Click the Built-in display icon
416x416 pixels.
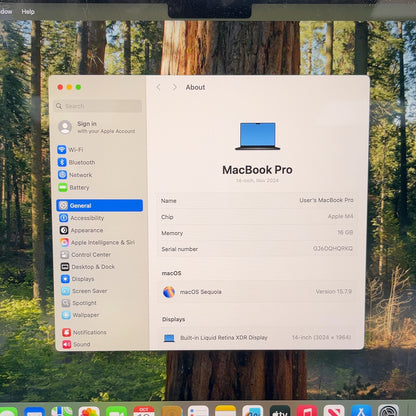click(169, 338)
